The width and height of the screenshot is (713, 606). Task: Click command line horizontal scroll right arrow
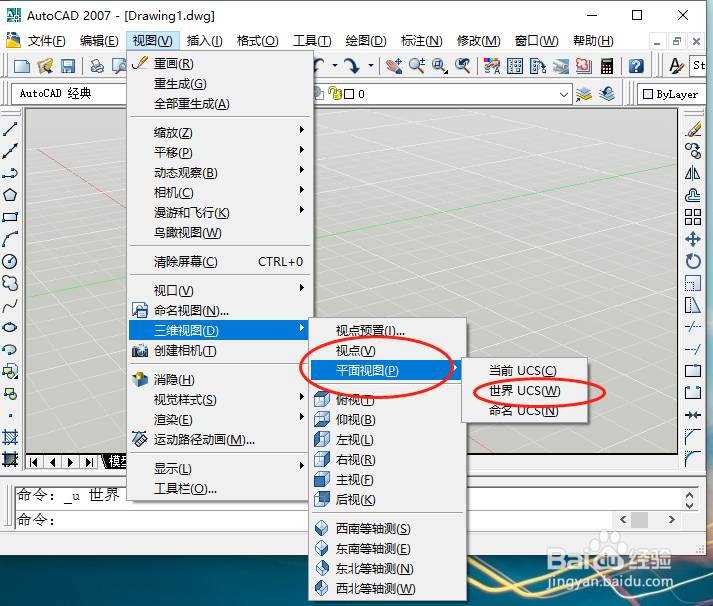coord(671,519)
